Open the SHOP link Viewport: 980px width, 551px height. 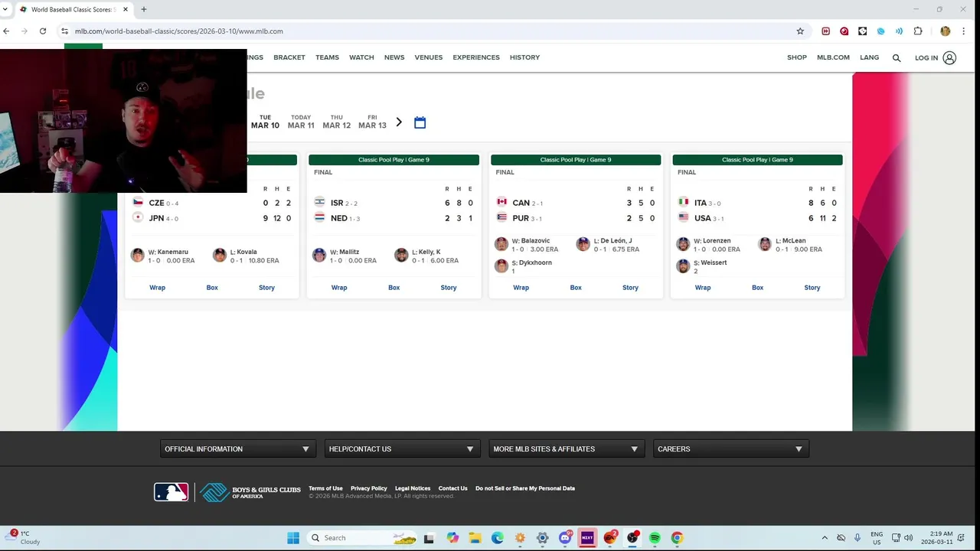(x=797, y=57)
